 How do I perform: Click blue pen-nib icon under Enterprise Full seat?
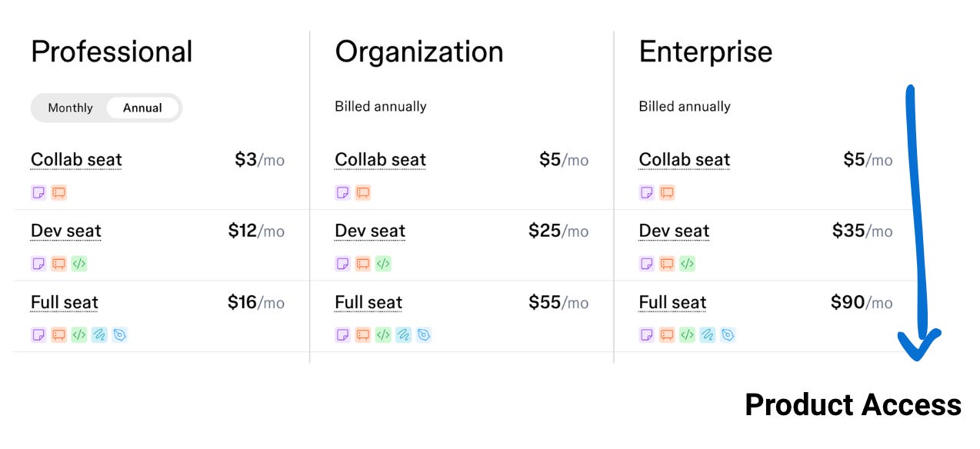(727, 335)
